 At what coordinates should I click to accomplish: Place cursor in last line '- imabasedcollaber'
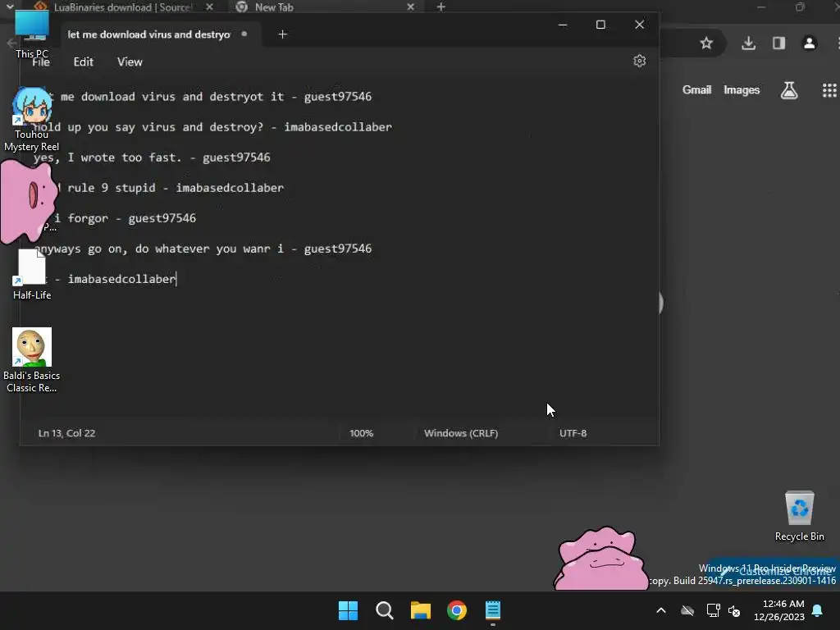115,279
